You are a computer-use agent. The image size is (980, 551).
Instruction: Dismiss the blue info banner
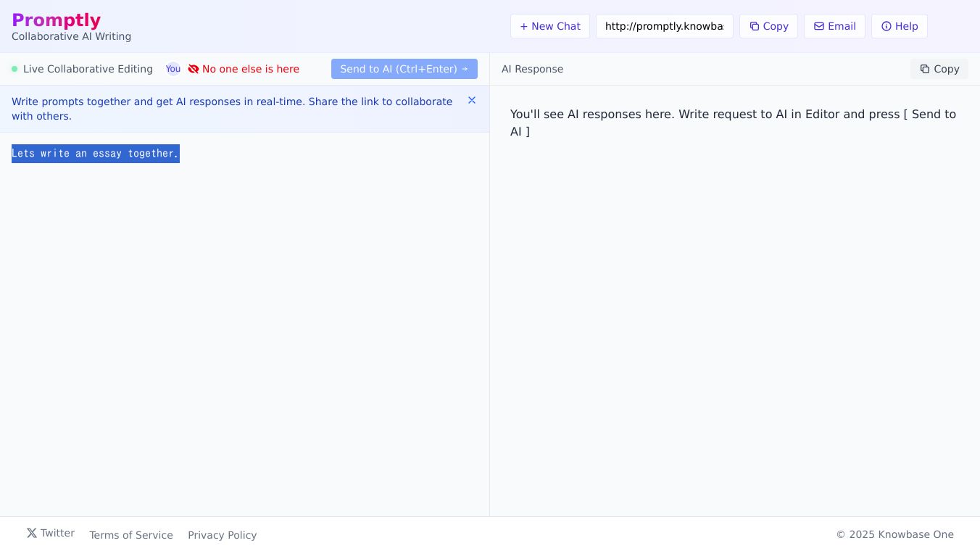(472, 101)
